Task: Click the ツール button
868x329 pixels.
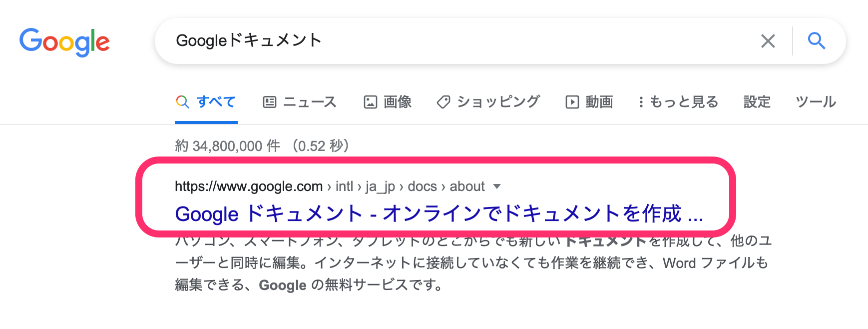Action: 816,102
